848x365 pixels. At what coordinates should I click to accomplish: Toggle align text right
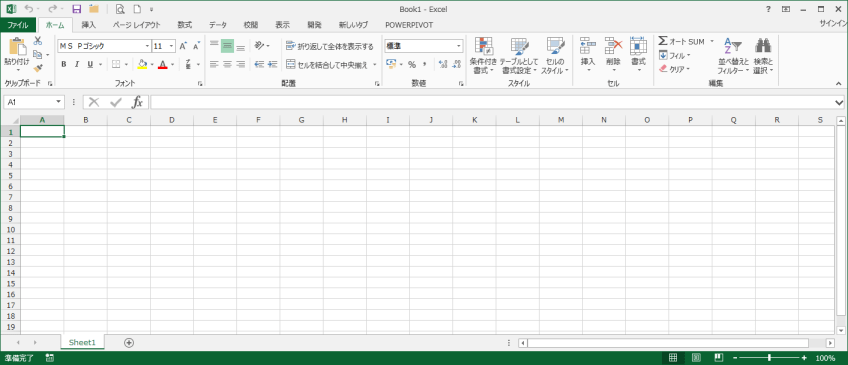coord(241,64)
